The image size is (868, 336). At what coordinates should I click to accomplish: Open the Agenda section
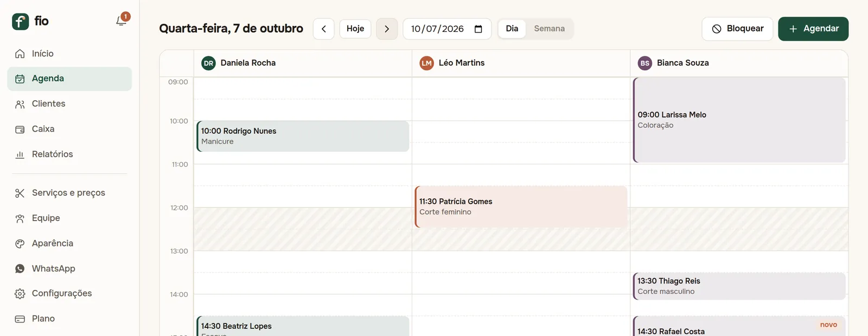tap(69, 79)
